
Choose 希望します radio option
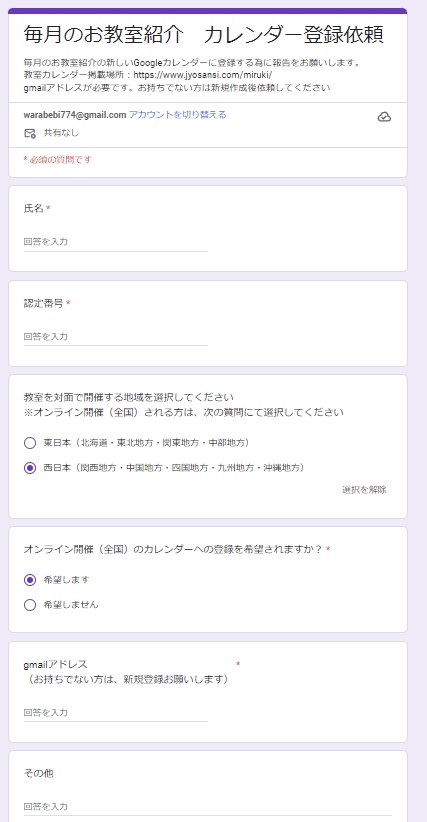point(30,580)
